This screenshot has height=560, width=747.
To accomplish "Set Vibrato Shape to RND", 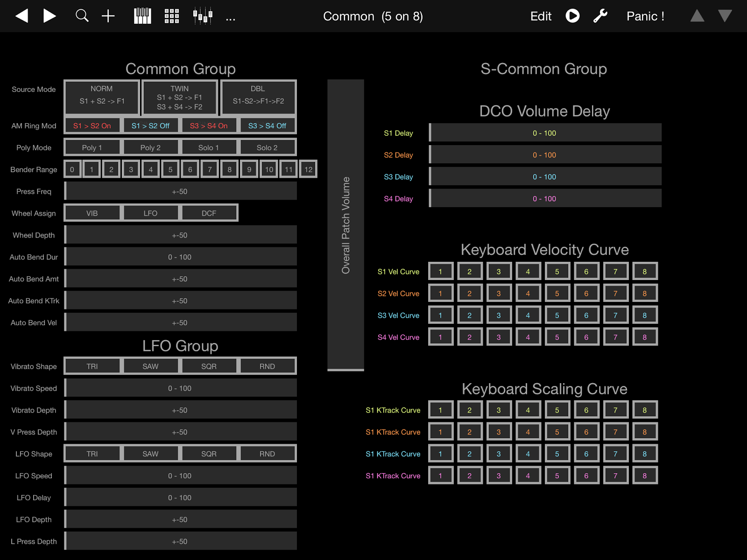I will coord(267,366).
